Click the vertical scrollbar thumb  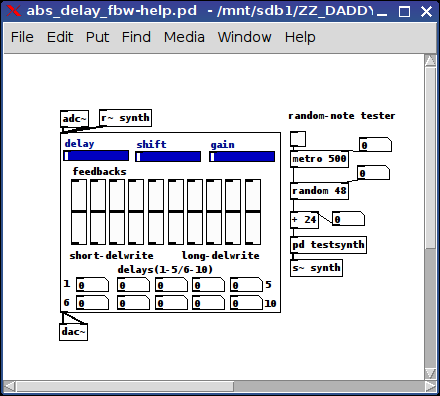tap(430, 158)
